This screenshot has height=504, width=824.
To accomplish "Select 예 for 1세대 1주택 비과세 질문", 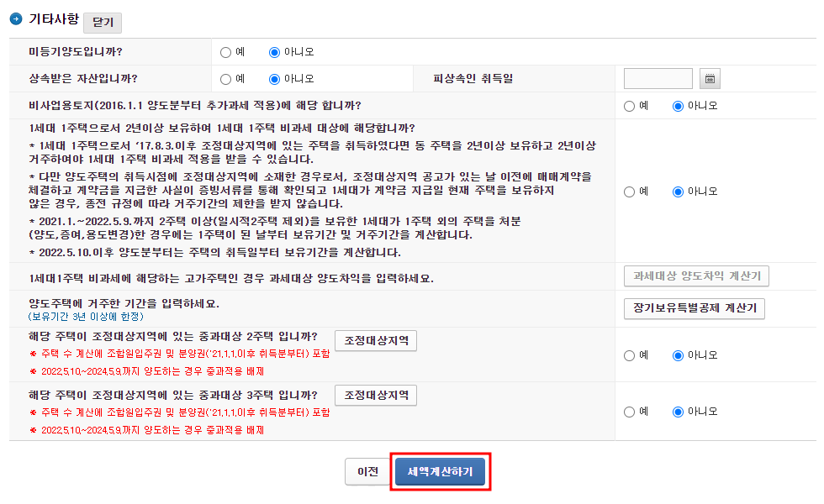I will (x=627, y=191).
